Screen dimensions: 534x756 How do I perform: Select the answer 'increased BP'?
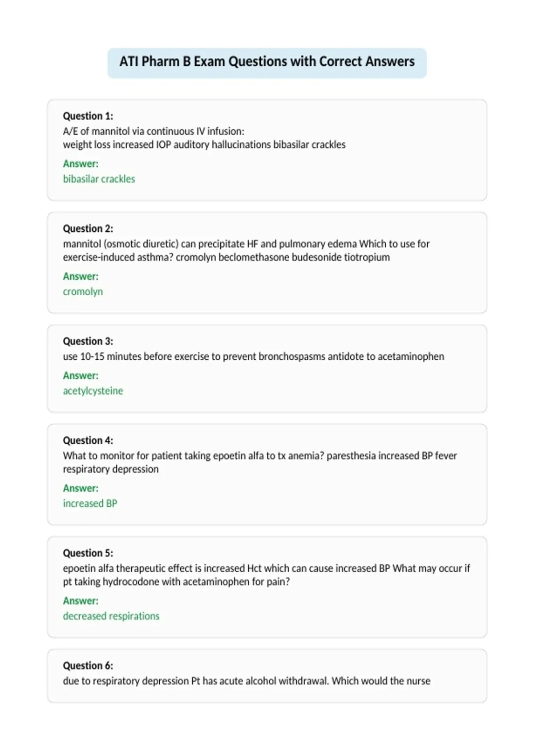coord(90,503)
